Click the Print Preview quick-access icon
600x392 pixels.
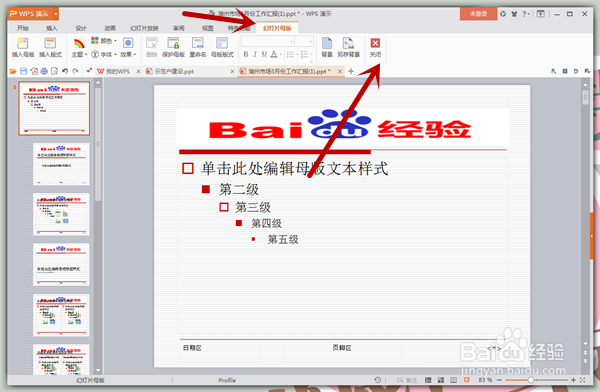(x=55, y=71)
